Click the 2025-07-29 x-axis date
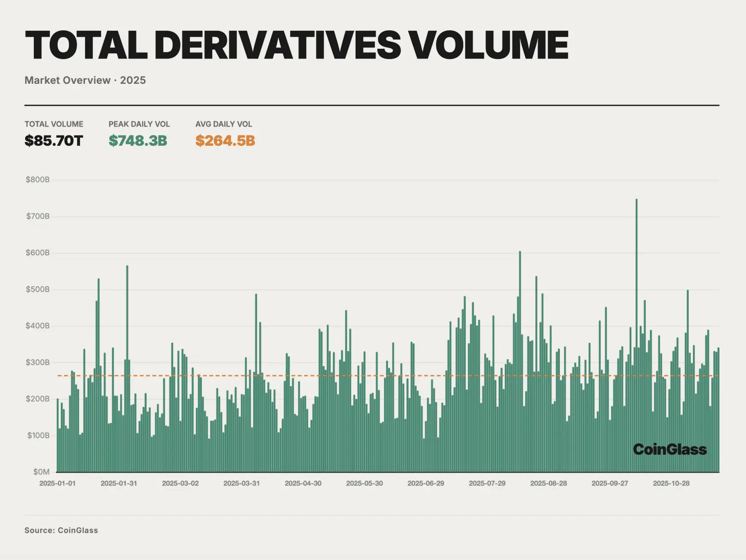Screen dimensions: 746x560 pyautogui.click(x=487, y=483)
